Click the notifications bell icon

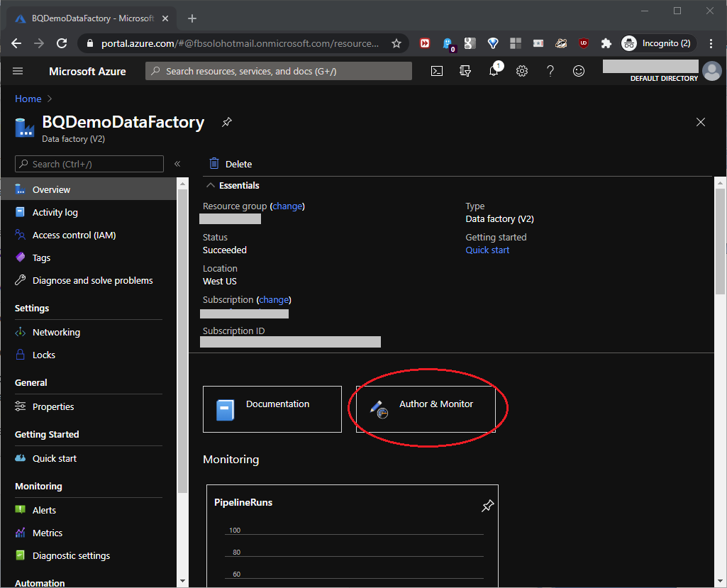[494, 71]
